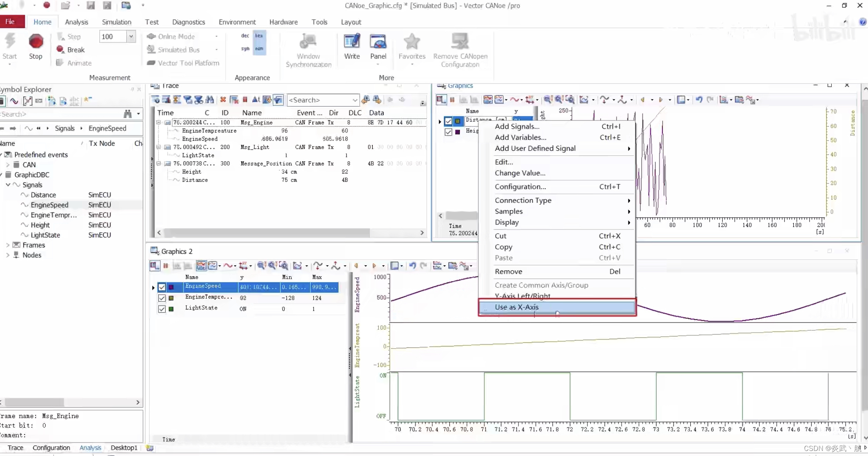
Task: Select Use as X-Axis menu entry
Action: (x=516, y=307)
